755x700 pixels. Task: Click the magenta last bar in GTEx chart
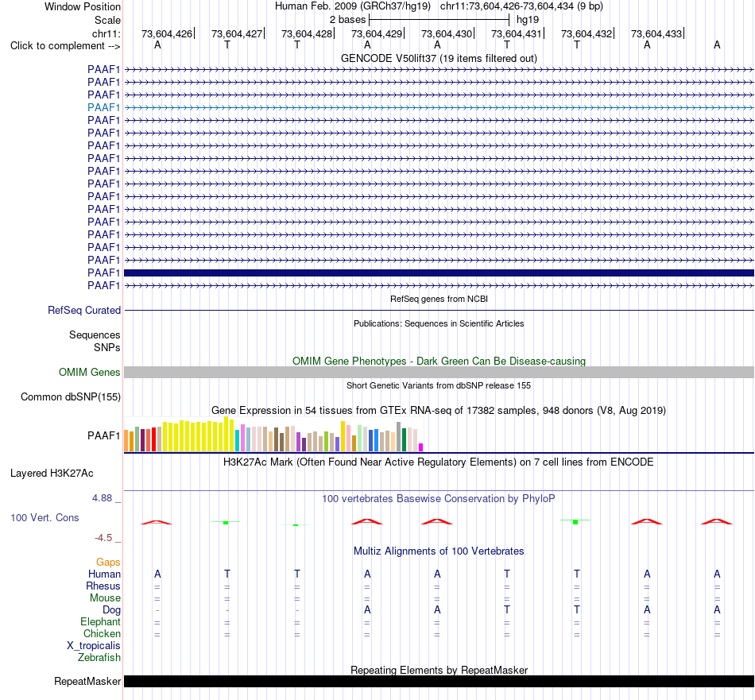tap(420, 447)
